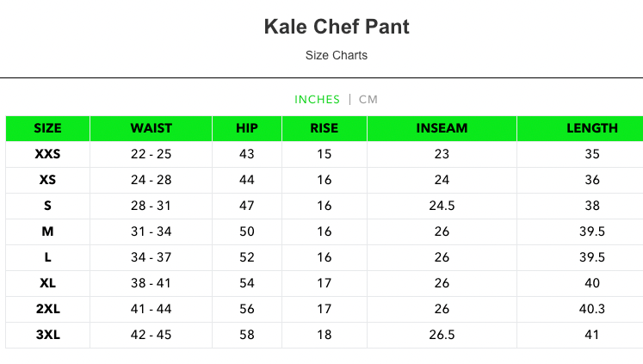
Task: Select the INCHES unit option
Action: click(317, 99)
